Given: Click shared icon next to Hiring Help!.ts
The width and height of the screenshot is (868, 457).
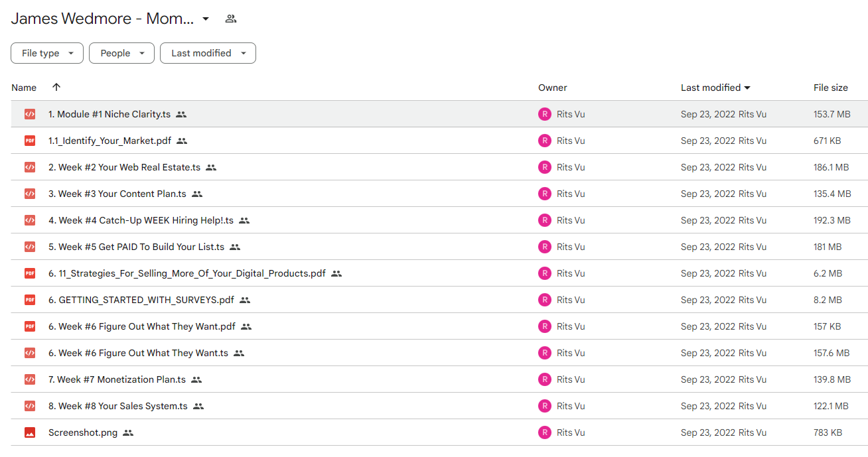Looking at the screenshot, I should pyautogui.click(x=244, y=220).
